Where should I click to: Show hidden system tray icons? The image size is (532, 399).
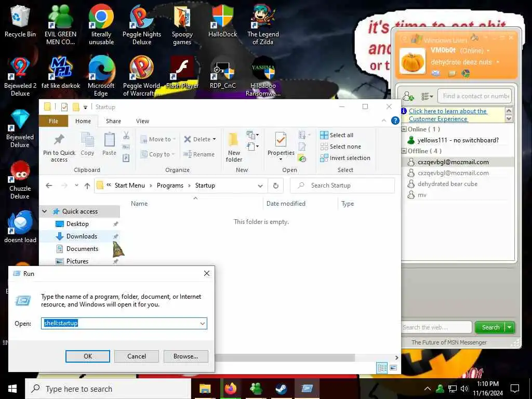428,389
